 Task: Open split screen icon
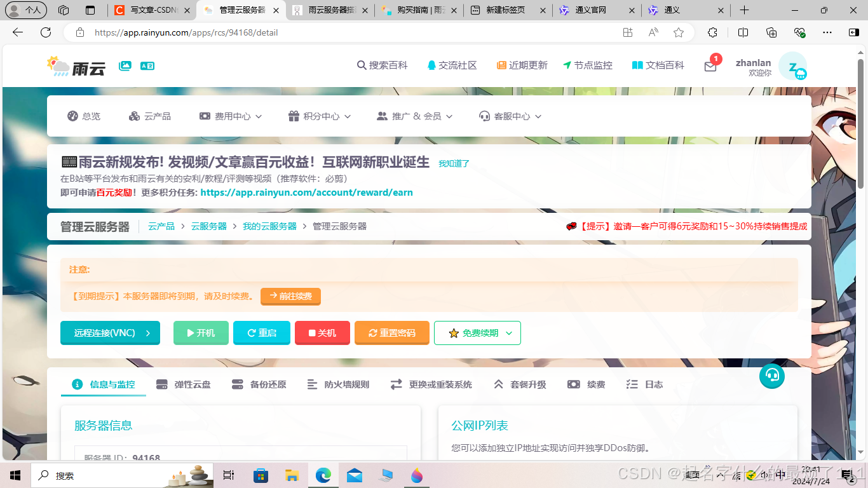(743, 32)
